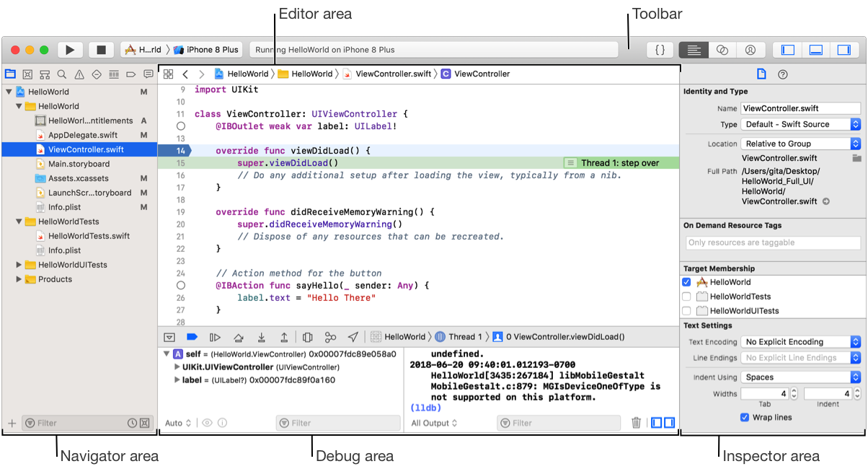Expand the label variable in variables view
Viewport: 868px width, 469px height.
[x=177, y=380]
